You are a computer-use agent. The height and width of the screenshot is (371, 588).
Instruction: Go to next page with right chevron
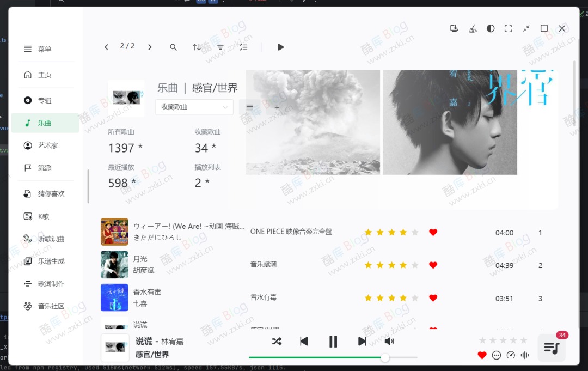[x=150, y=47]
